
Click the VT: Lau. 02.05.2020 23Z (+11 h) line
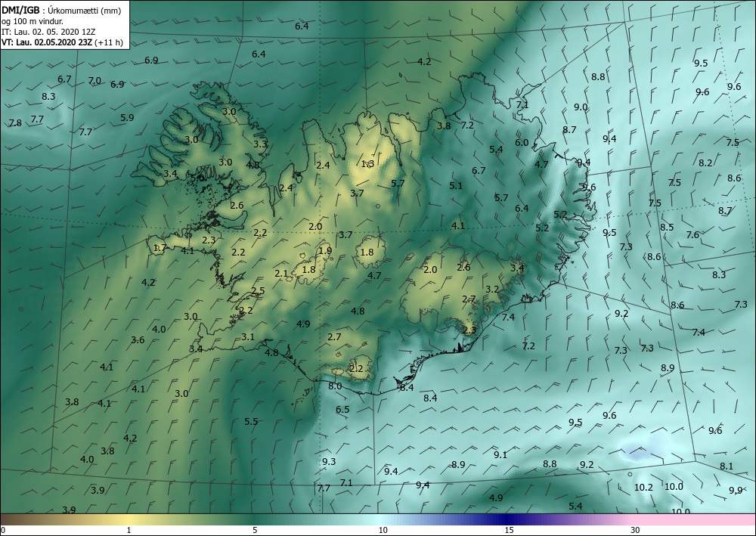(62, 42)
